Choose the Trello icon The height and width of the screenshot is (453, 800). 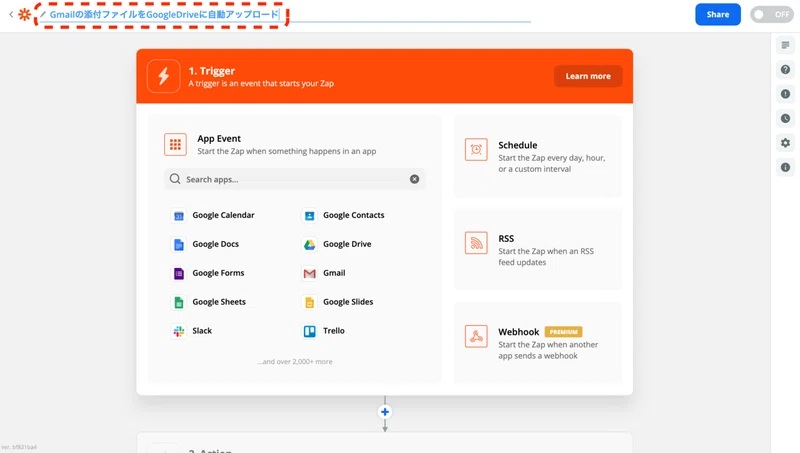click(x=309, y=332)
